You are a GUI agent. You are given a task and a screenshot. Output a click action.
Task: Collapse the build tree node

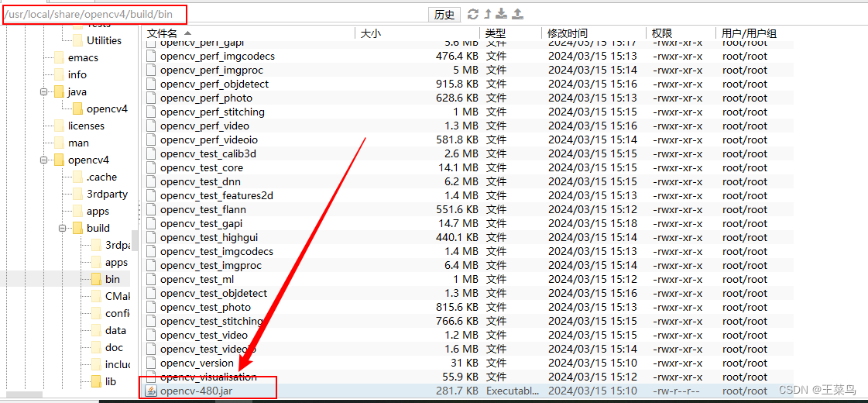(63, 229)
